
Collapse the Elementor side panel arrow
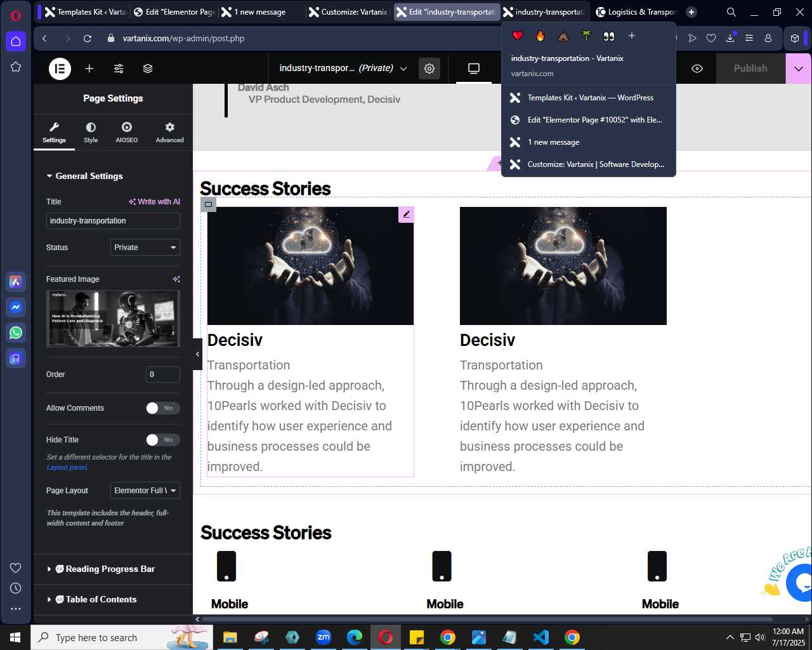(x=197, y=354)
